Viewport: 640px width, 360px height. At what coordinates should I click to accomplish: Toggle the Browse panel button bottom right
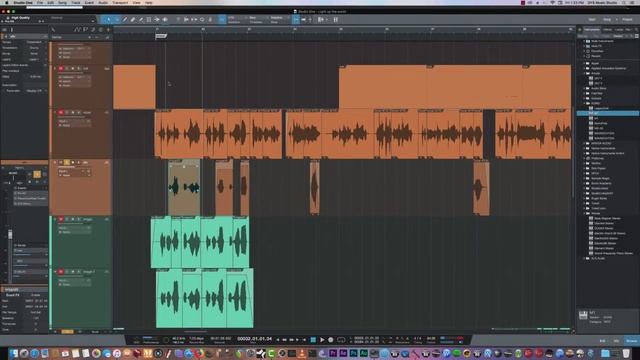pyautogui.click(x=631, y=341)
